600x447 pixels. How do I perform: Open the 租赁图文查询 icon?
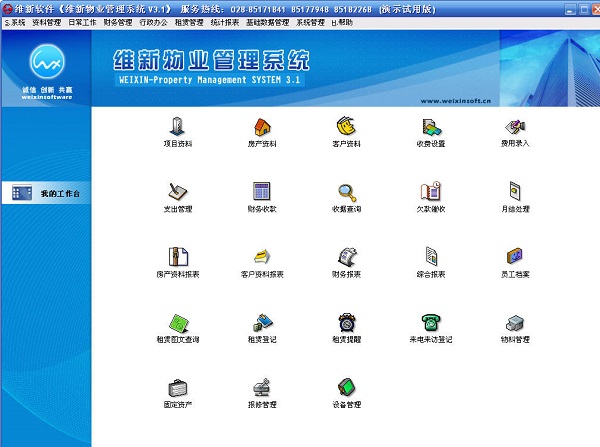(178, 323)
